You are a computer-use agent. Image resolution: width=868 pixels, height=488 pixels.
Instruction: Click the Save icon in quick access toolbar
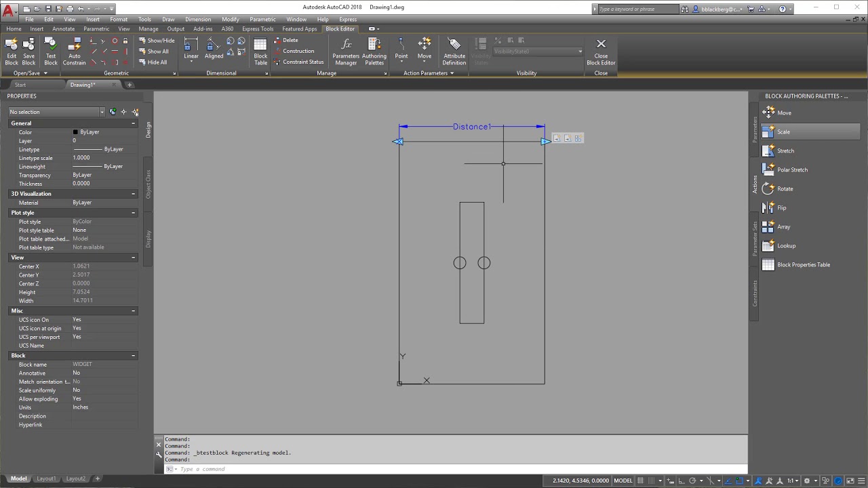(x=48, y=9)
